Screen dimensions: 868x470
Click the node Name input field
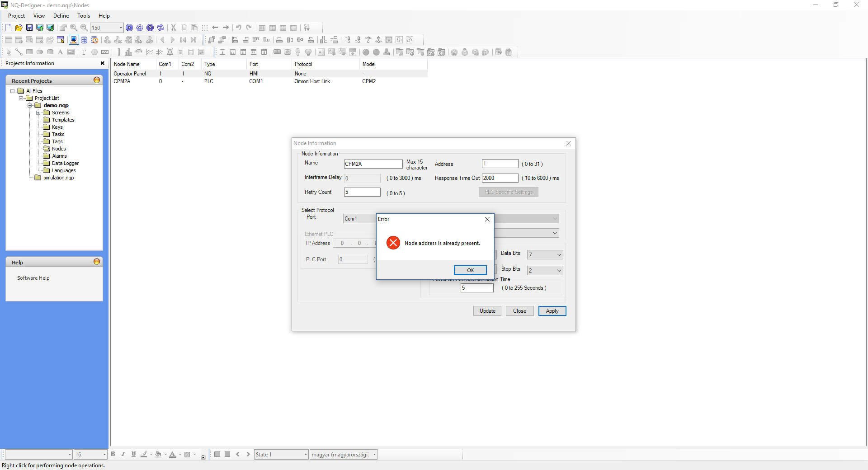pos(373,164)
